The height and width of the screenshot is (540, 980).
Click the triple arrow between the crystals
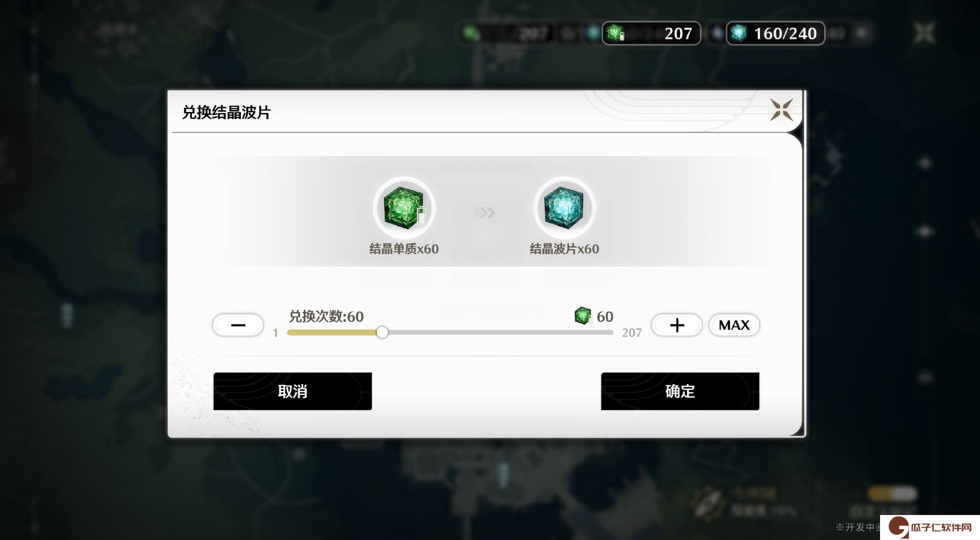[x=484, y=213]
